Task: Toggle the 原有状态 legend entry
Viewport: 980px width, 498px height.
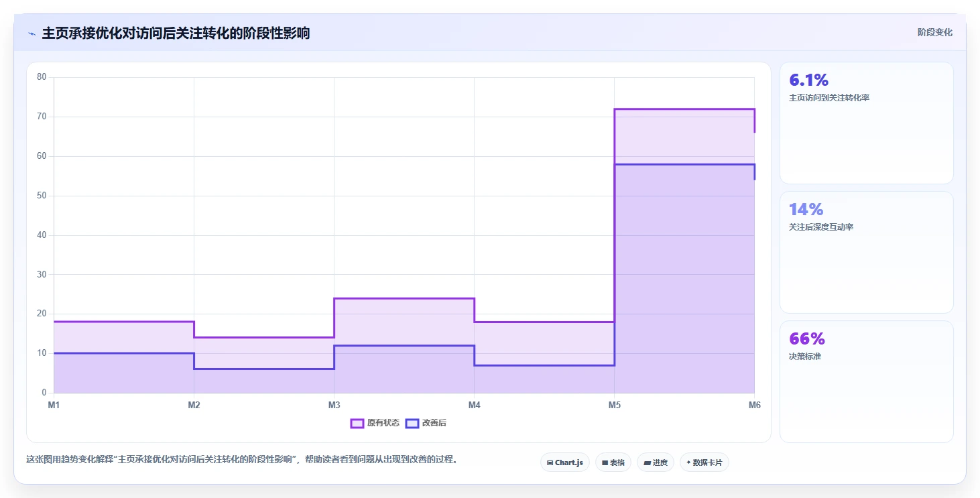Action: (375, 423)
